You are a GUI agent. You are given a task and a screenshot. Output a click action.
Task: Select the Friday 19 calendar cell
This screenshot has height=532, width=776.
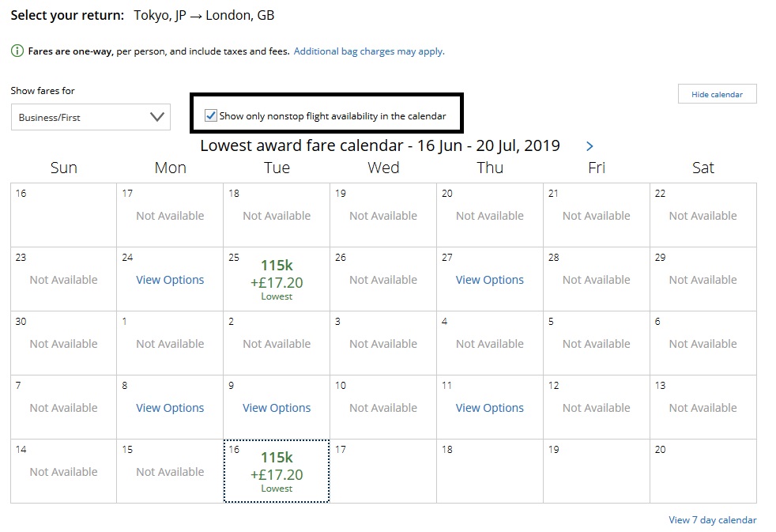click(x=597, y=472)
